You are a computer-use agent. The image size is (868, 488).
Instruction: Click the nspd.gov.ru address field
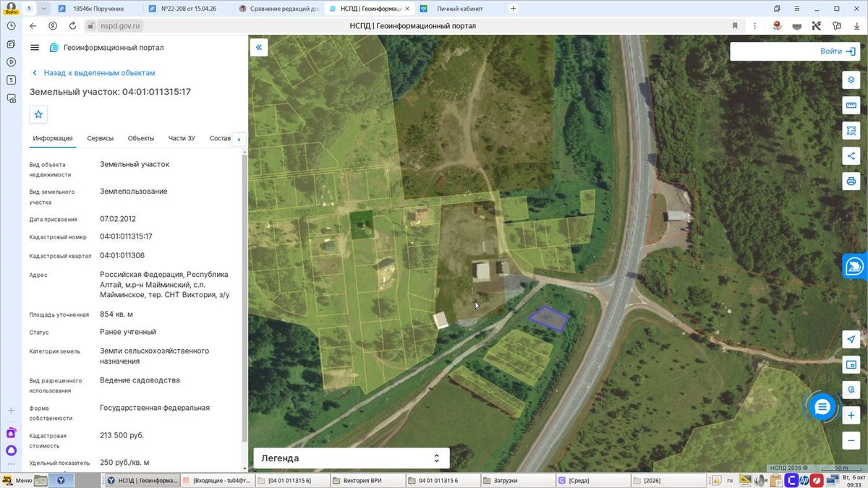click(120, 25)
